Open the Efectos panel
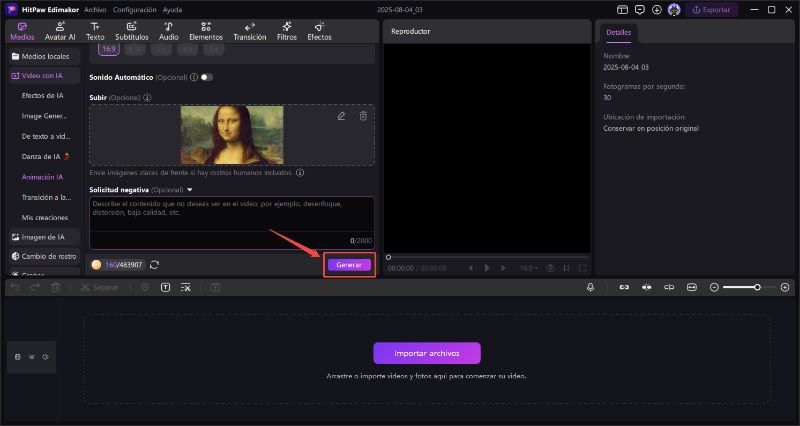800x426 pixels. click(319, 31)
